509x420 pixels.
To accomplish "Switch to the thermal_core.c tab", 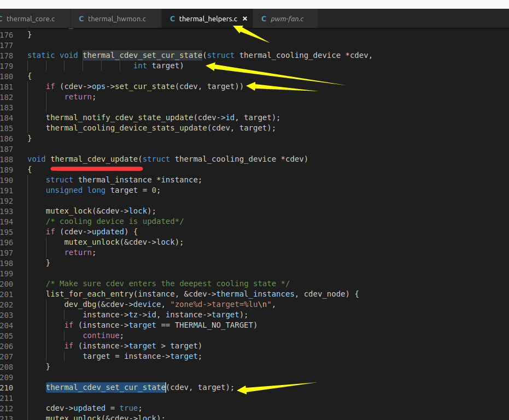I will 31,19.
